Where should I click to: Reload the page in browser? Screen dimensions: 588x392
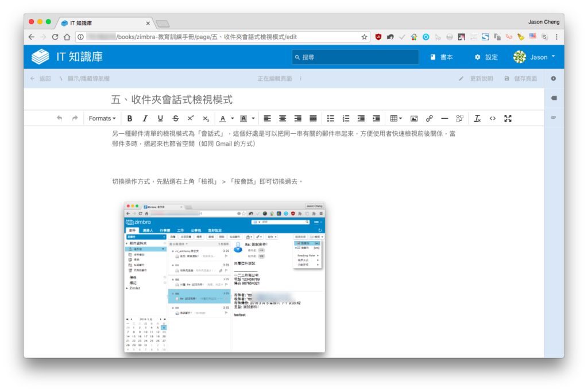point(55,37)
